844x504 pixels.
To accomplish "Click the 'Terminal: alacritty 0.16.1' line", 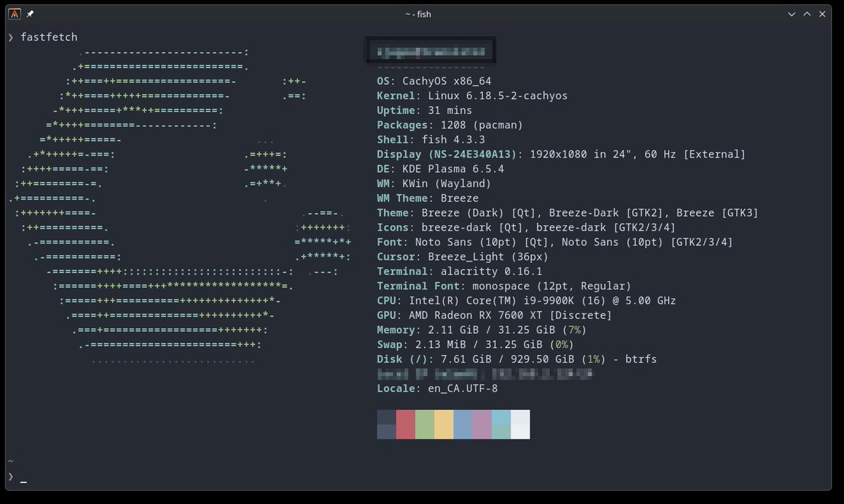I will tap(459, 271).
